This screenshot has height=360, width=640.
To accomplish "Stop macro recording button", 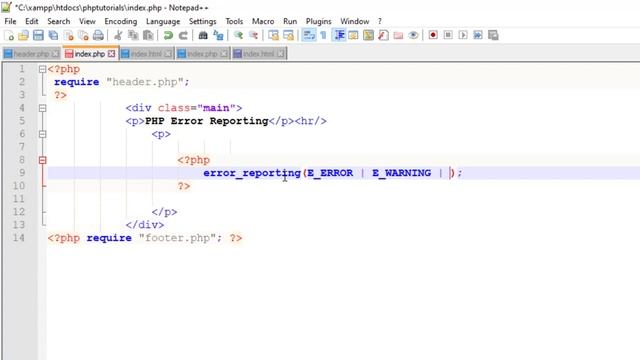I will [x=448, y=36].
